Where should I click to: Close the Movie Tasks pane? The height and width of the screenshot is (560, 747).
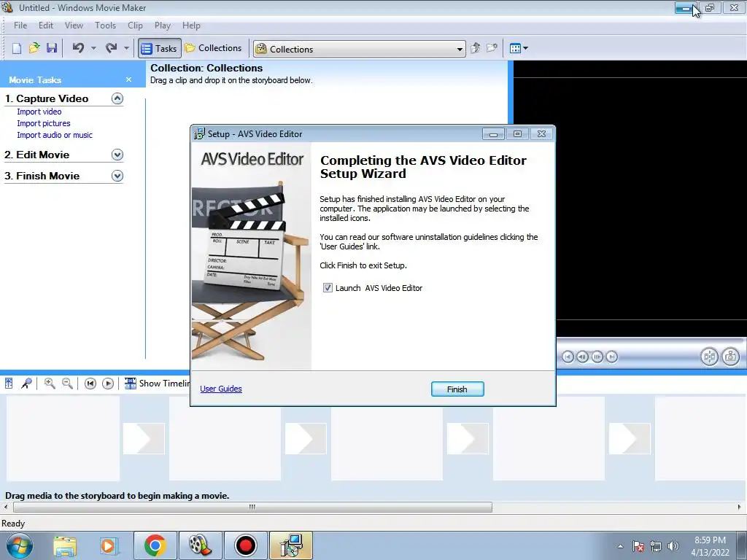[x=128, y=79]
